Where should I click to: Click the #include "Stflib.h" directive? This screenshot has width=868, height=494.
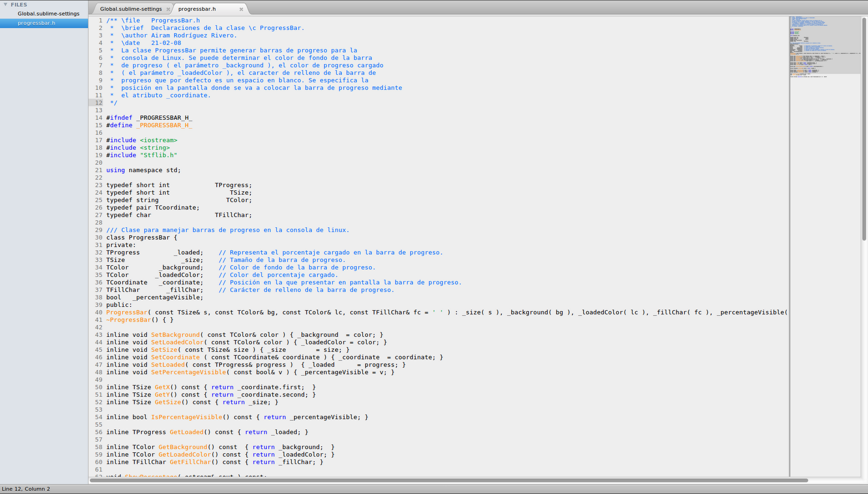coord(142,155)
